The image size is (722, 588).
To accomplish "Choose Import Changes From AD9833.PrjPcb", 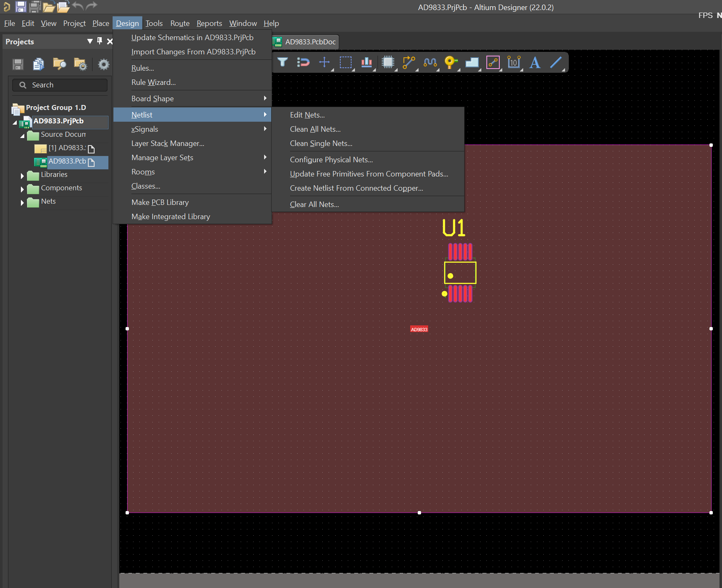I will click(192, 52).
